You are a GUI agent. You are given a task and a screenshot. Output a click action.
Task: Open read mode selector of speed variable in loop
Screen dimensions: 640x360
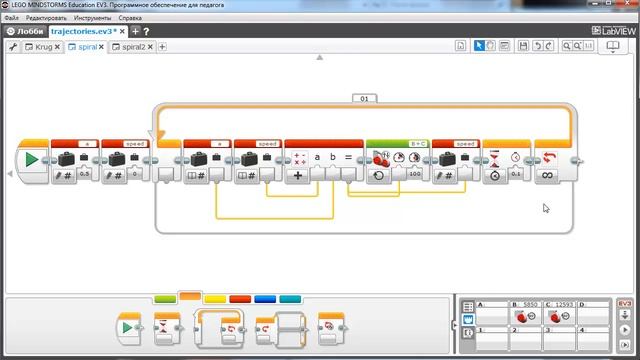pos(247,176)
